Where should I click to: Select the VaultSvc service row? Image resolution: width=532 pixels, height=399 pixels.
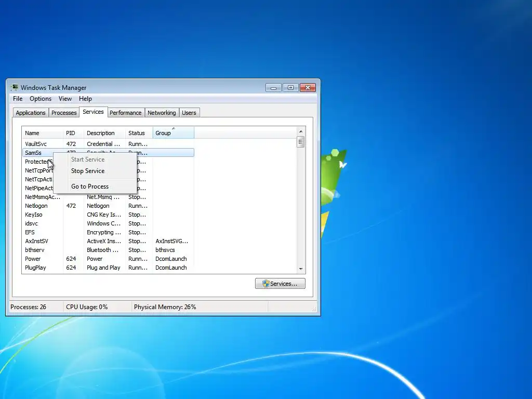[x=108, y=144]
